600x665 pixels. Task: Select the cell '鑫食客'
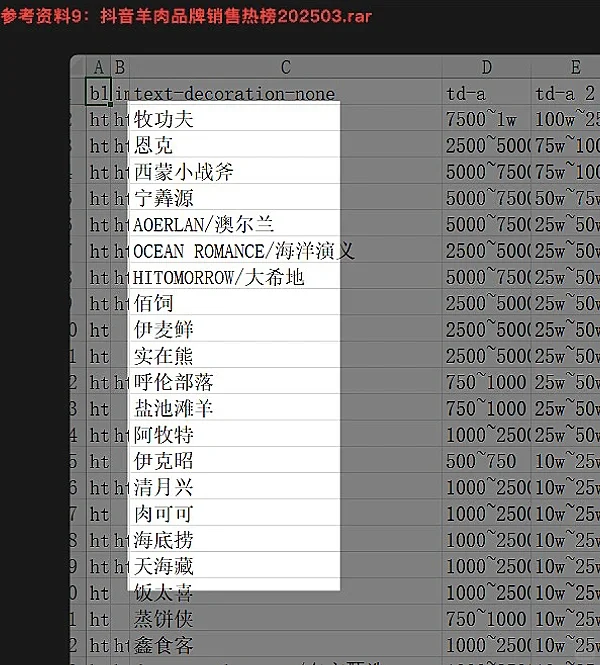pyautogui.click(x=285, y=645)
